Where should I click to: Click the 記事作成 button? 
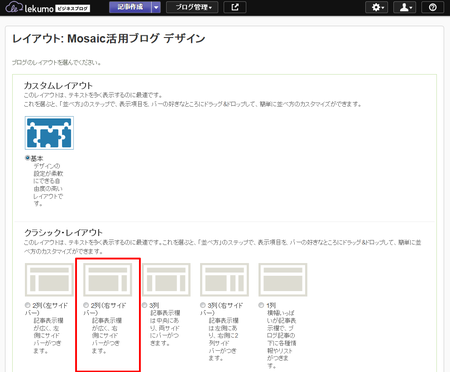130,7
